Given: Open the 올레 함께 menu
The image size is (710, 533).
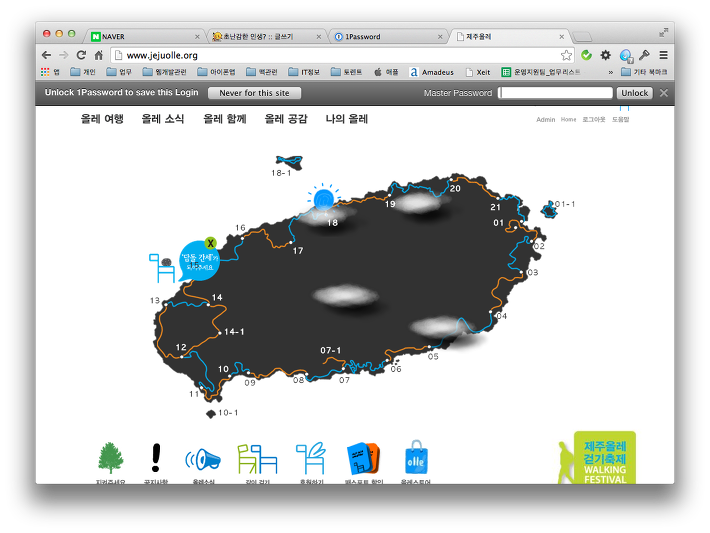Looking at the screenshot, I should [x=225, y=119].
